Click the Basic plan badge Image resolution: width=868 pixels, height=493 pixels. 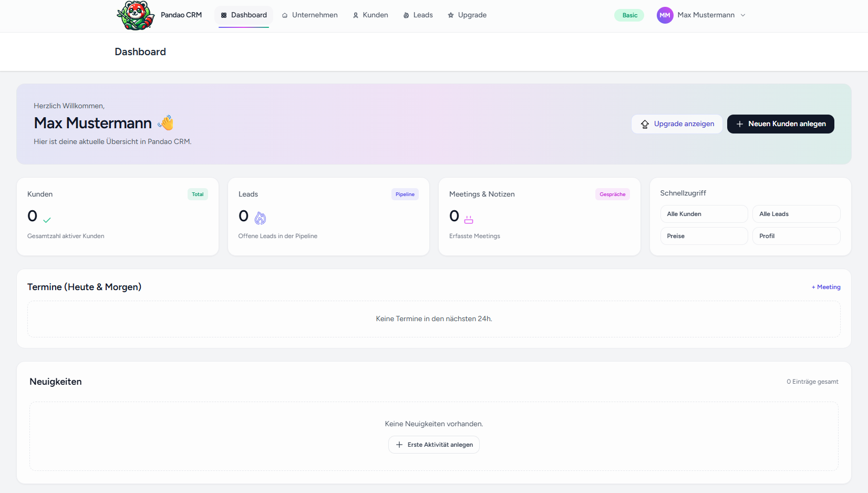pyautogui.click(x=629, y=15)
